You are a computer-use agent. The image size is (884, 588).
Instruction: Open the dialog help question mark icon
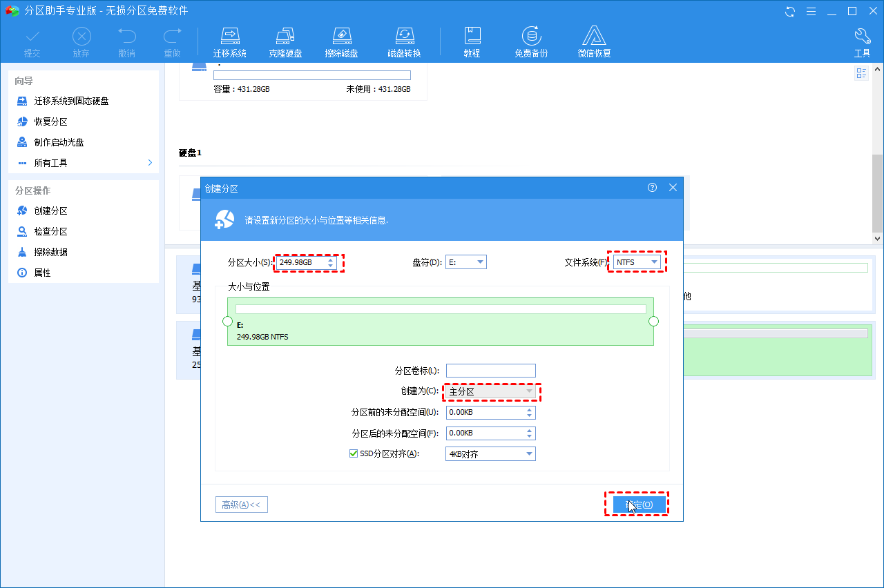(x=651, y=187)
